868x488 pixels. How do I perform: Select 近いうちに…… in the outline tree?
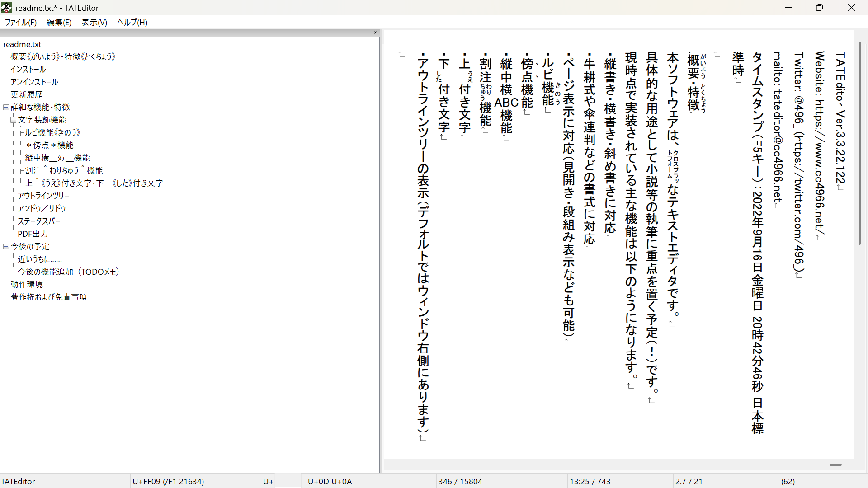pyautogui.click(x=40, y=259)
